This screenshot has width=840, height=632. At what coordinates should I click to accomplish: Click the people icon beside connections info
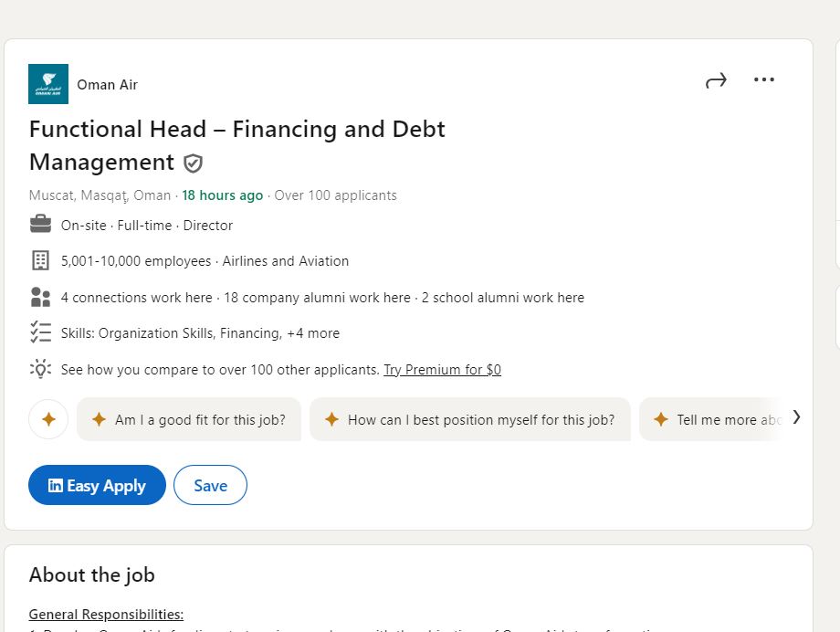(41, 297)
